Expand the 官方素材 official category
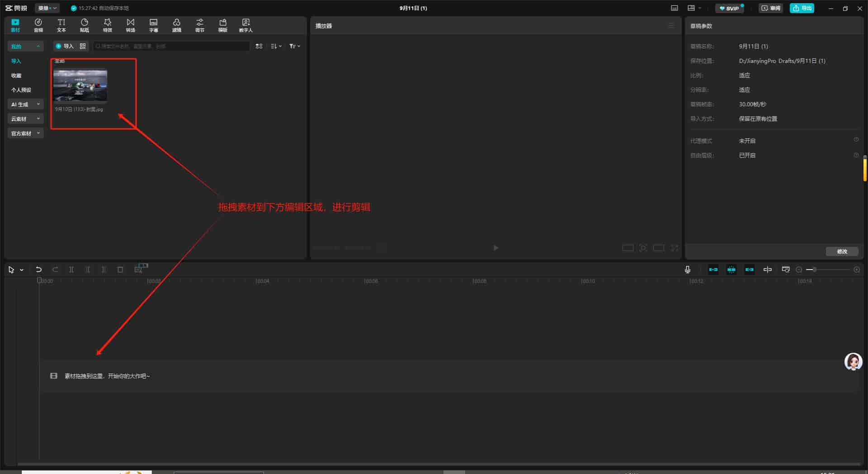 click(26, 133)
